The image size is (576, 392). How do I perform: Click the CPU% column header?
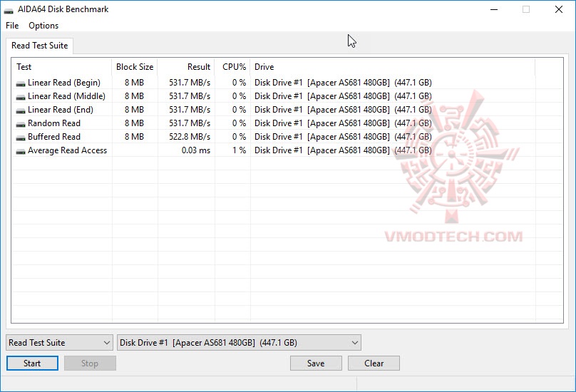point(232,67)
